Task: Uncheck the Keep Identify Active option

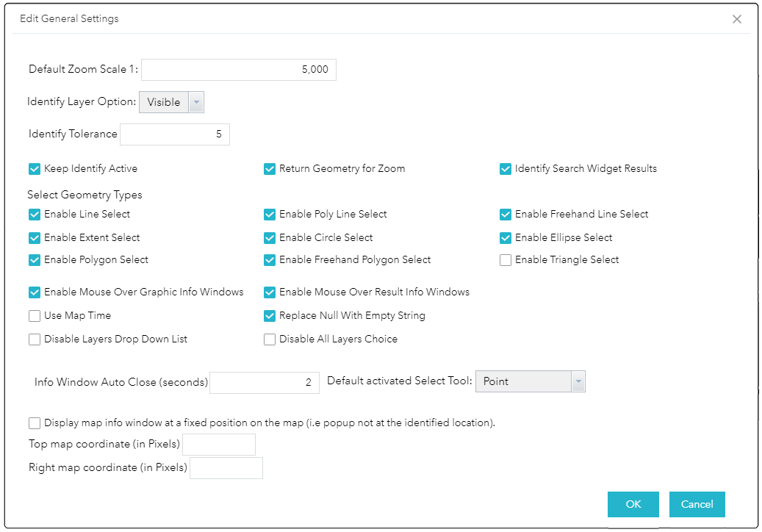Action: (34, 168)
